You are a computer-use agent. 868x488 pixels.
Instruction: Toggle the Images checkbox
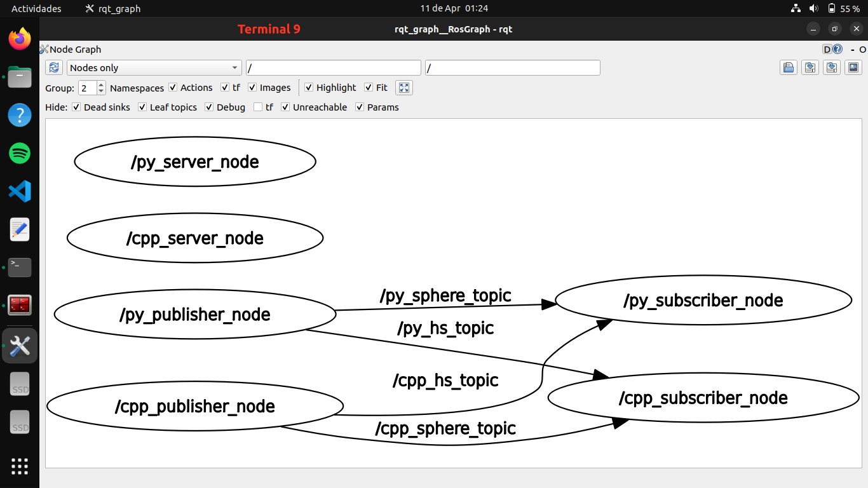click(x=252, y=88)
